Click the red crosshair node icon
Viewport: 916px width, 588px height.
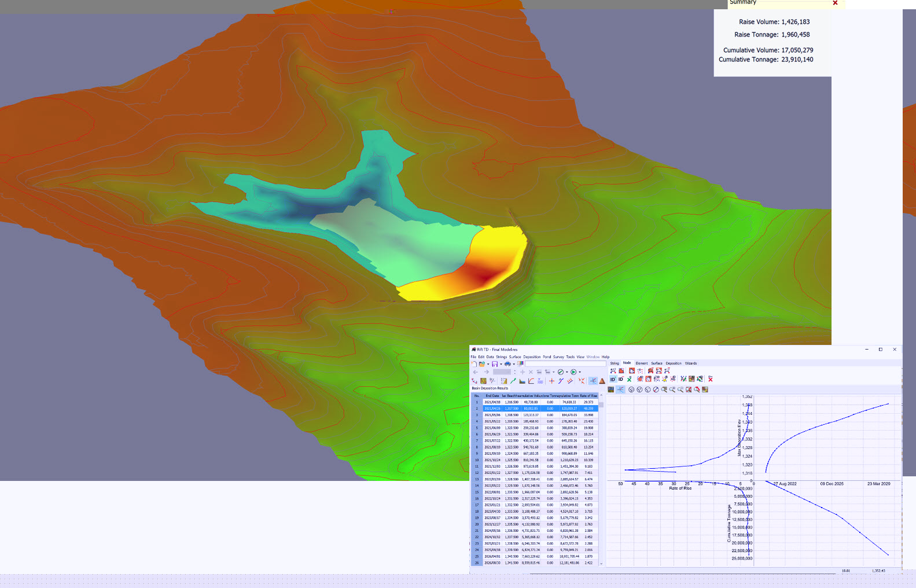click(x=551, y=381)
